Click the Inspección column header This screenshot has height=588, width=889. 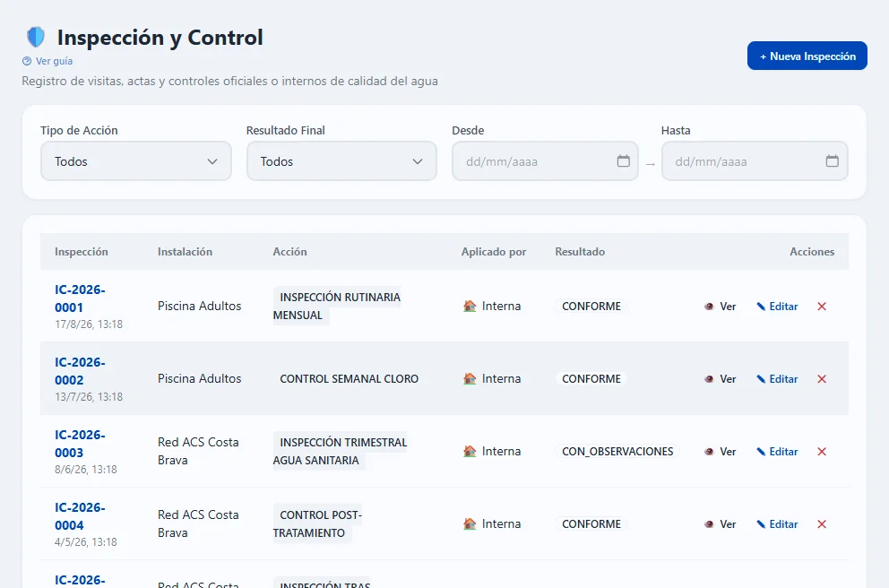(81, 252)
